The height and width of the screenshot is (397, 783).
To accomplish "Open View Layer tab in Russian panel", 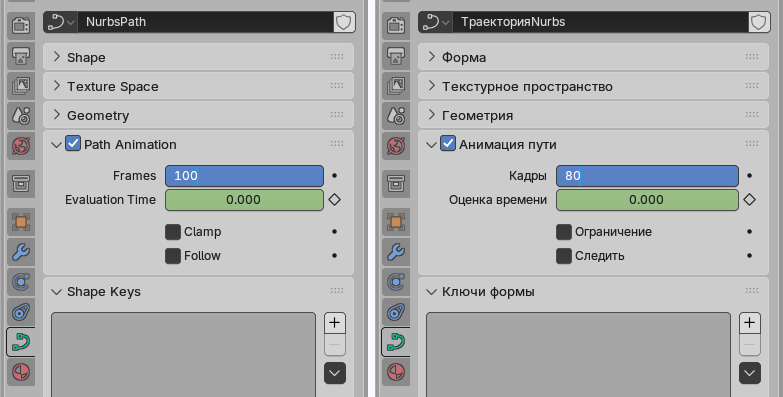I will coord(396,86).
